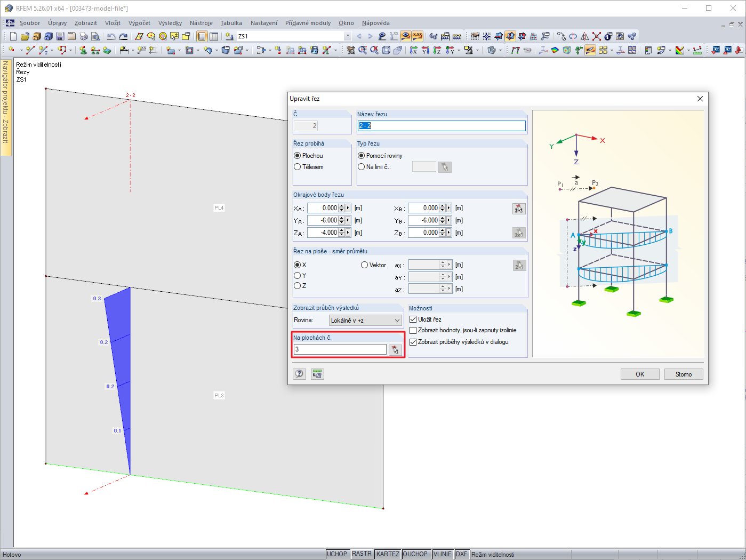Select the Z projection direction radio button
The height and width of the screenshot is (560, 746).
pos(297,286)
